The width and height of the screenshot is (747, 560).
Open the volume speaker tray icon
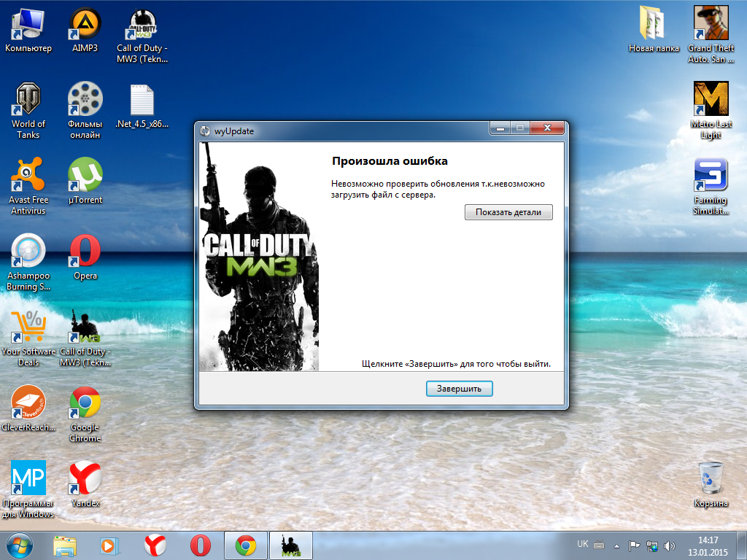670,545
